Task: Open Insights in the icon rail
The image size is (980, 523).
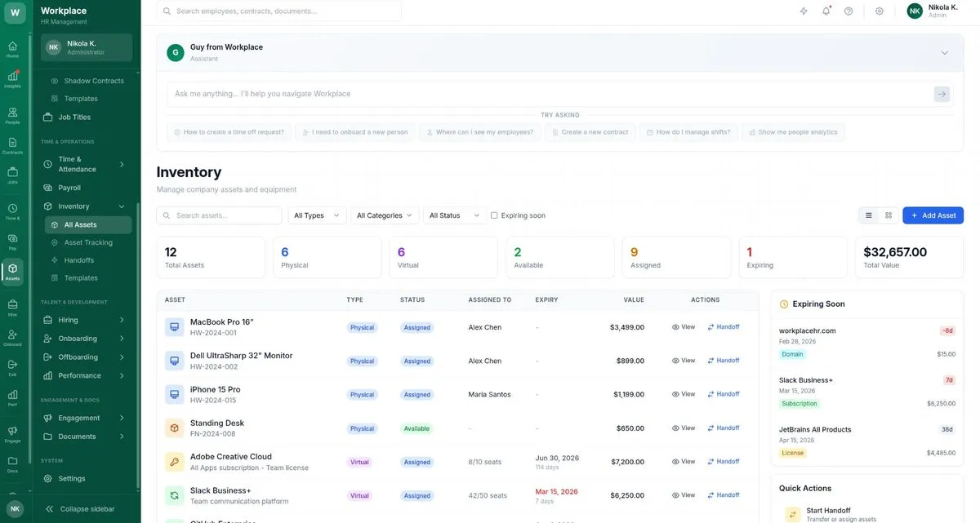Action: [12, 79]
